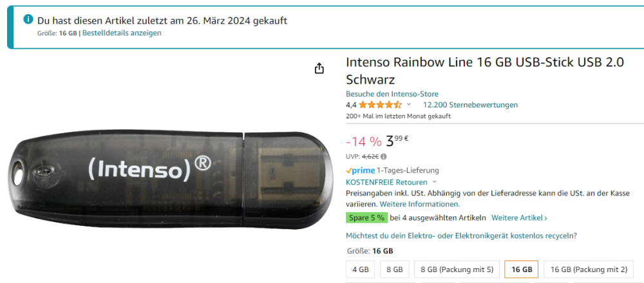Click the Prime logo
Screen dimensions: 644x283
360,170
